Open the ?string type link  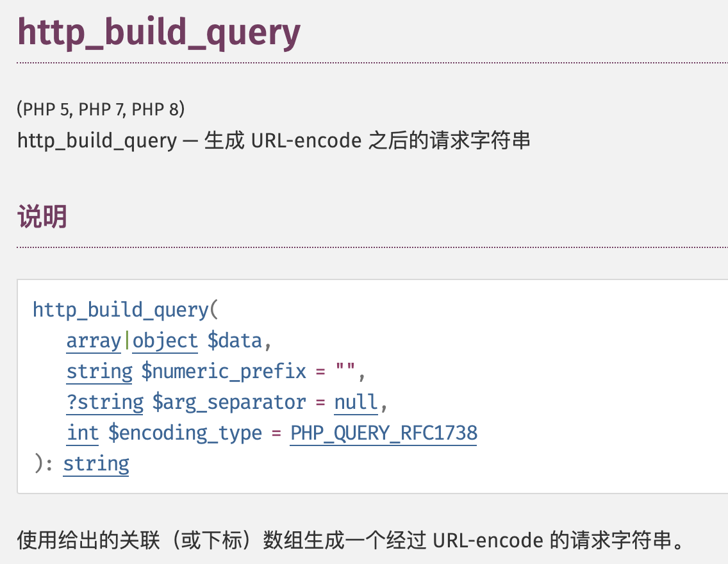point(105,402)
